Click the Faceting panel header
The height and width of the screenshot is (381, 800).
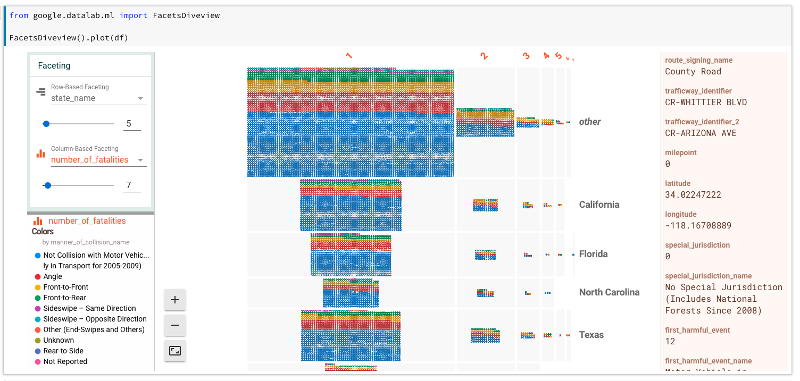[x=90, y=66]
